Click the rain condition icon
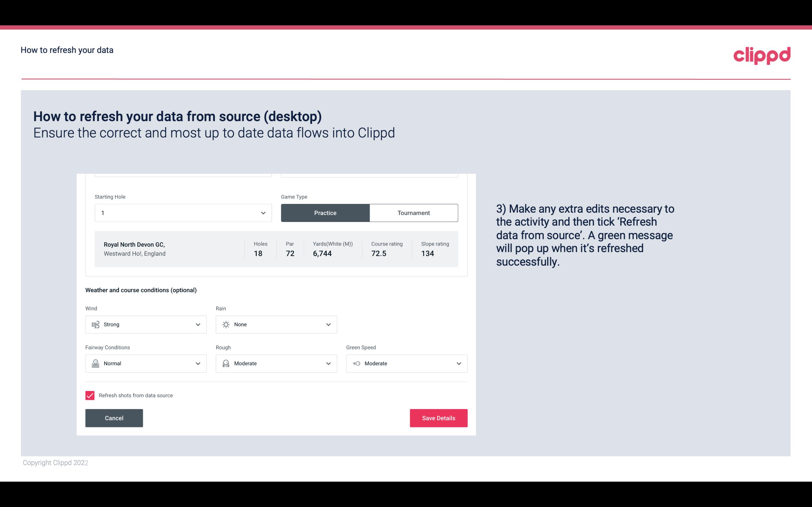This screenshot has height=507, width=812. [x=226, y=324]
